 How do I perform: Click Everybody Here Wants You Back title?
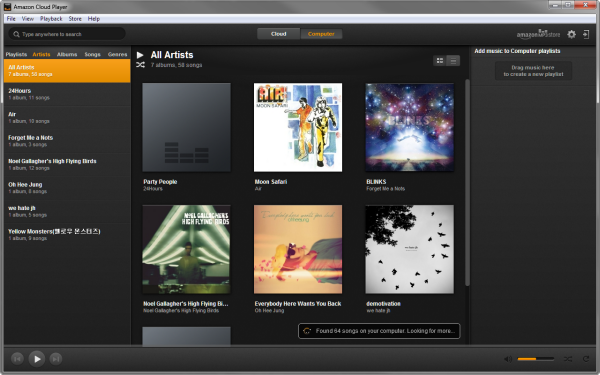point(298,304)
